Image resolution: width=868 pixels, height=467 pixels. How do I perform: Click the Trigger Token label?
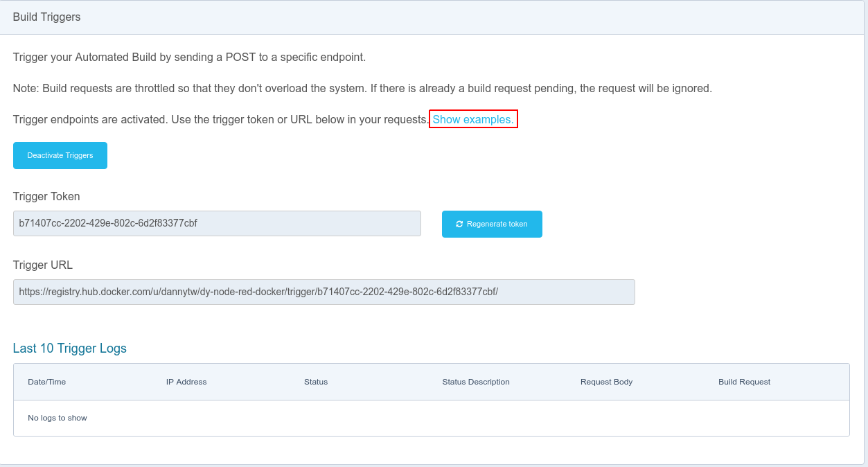46,197
